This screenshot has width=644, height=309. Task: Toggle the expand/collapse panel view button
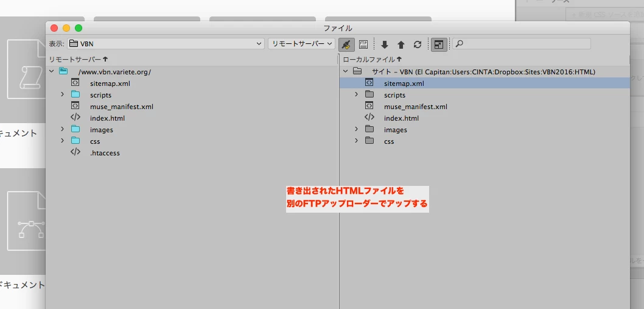(439, 44)
